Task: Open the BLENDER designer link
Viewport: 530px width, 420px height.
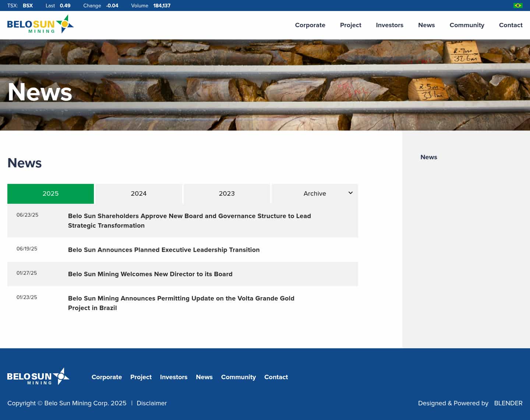Action: pyautogui.click(x=508, y=403)
